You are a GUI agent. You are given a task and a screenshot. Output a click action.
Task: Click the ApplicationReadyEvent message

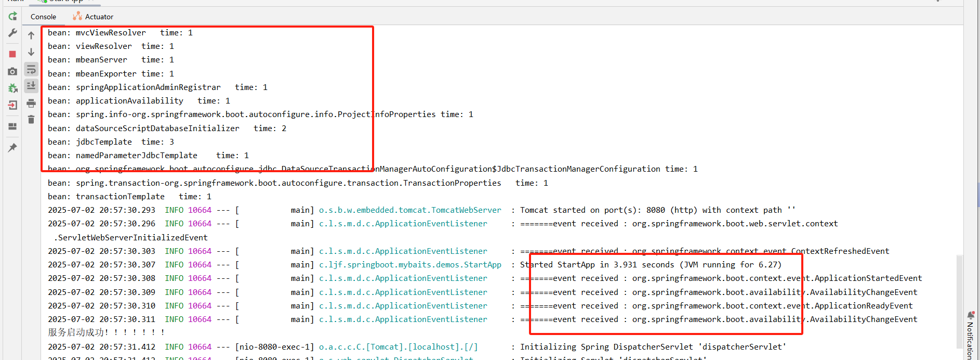point(717,306)
